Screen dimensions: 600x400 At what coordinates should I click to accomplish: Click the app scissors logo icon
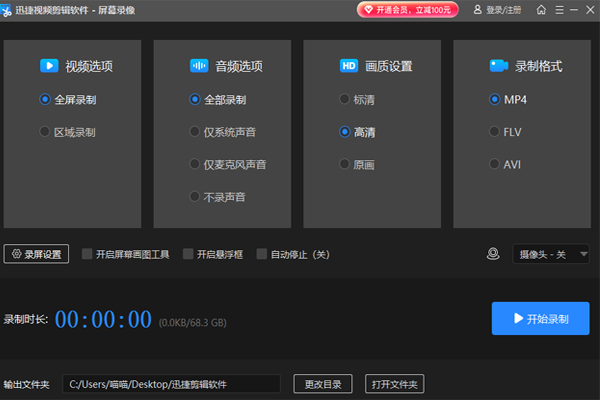pos(6,10)
